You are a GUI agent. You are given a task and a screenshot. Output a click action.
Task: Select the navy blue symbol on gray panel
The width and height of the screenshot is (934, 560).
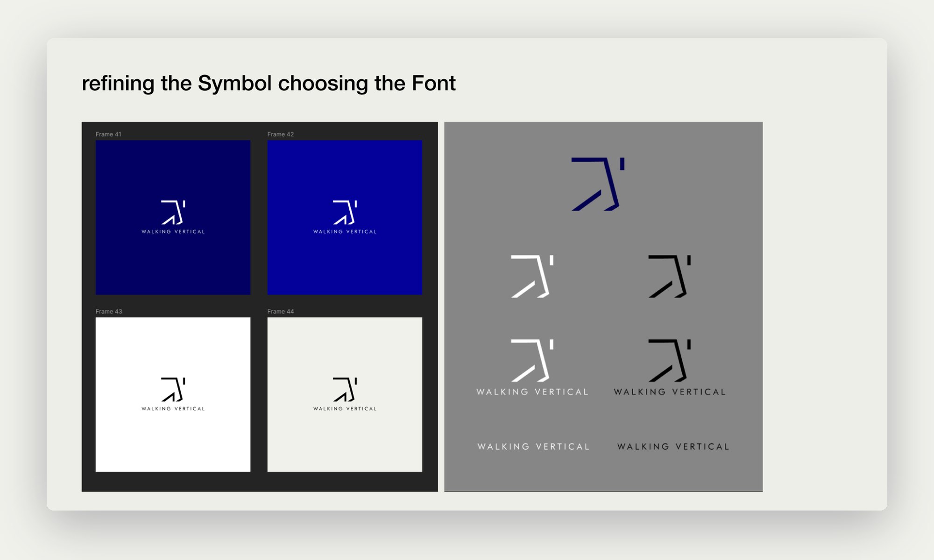pos(598,184)
